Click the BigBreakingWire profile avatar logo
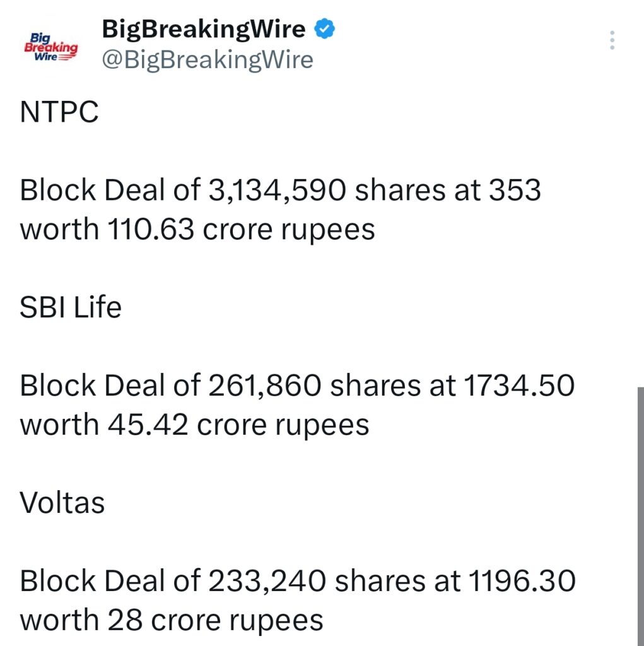The width and height of the screenshot is (644, 646). (x=52, y=45)
